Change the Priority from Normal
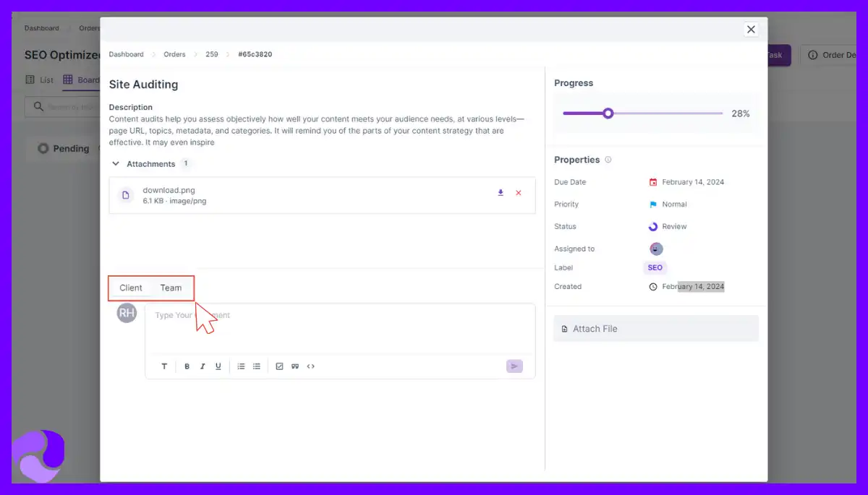 point(671,205)
